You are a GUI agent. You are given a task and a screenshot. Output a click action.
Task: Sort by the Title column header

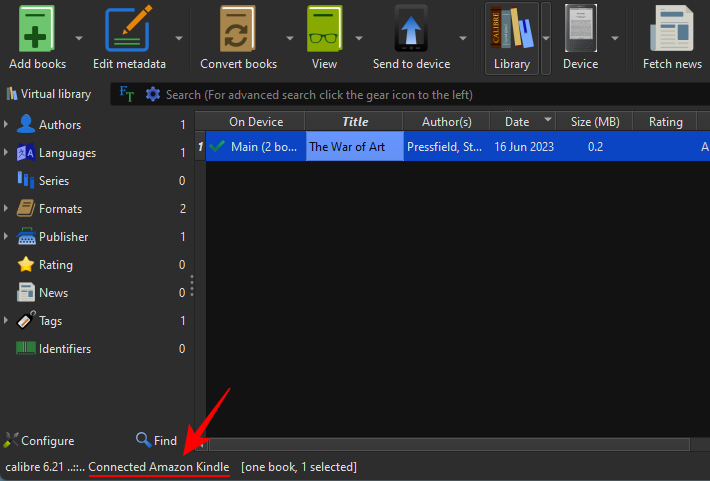tap(355, 122)
